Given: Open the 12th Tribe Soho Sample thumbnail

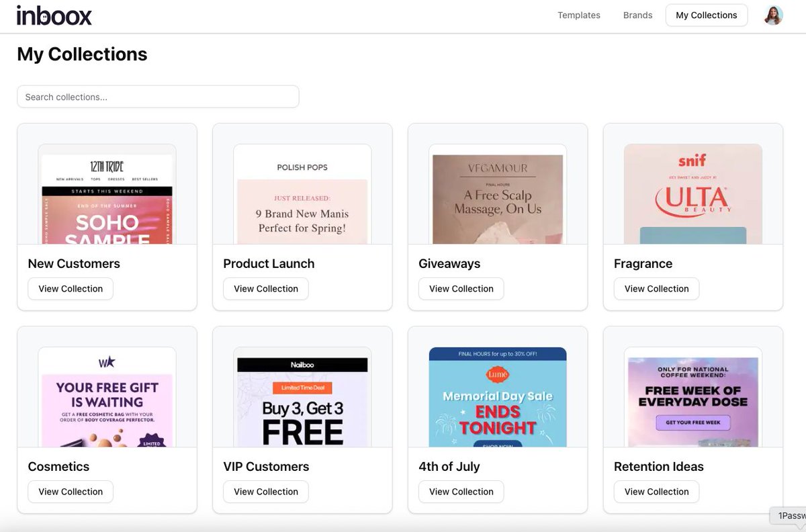Looking at the screenshot, I should 107,194.
